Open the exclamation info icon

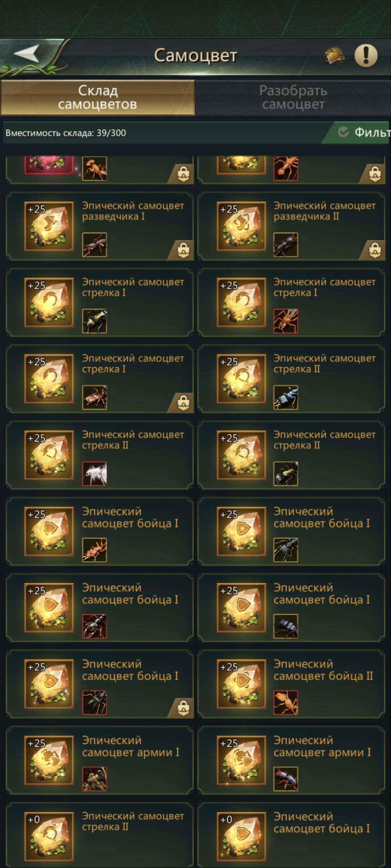point(366,56)
